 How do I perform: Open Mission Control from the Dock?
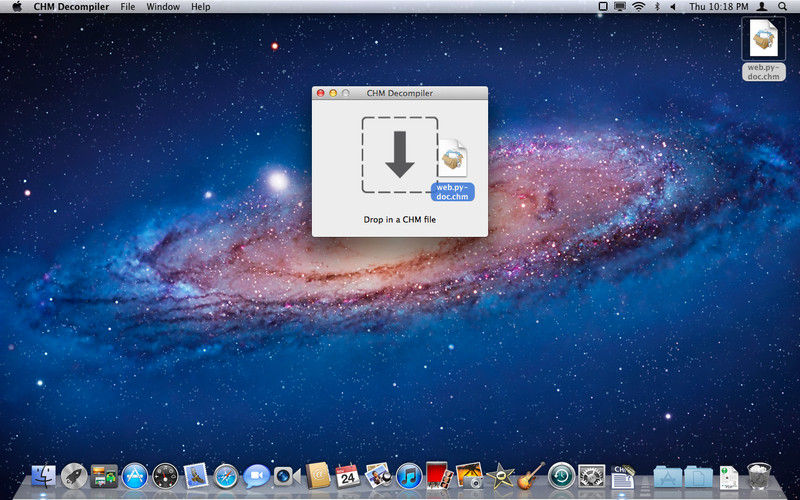point(104,476)
